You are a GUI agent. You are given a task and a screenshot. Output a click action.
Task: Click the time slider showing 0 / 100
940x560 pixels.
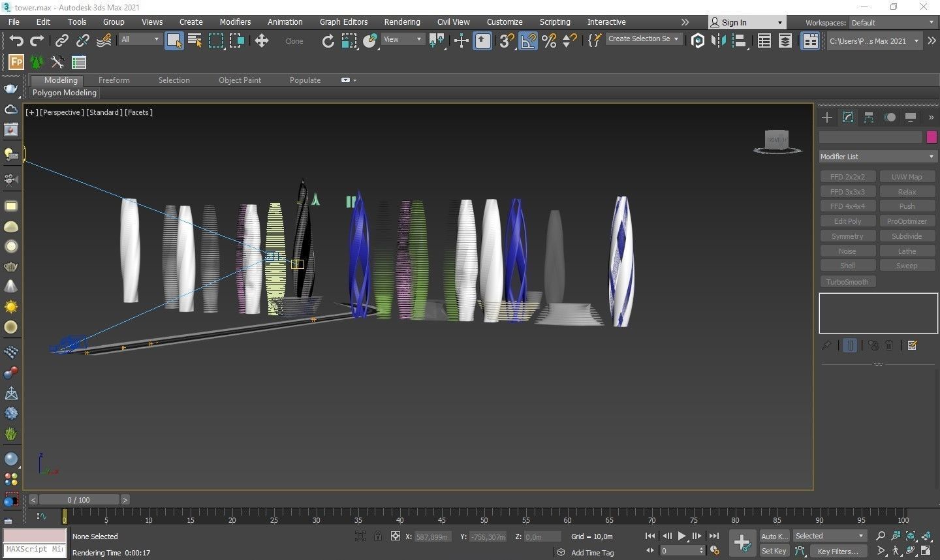[79, 500]
